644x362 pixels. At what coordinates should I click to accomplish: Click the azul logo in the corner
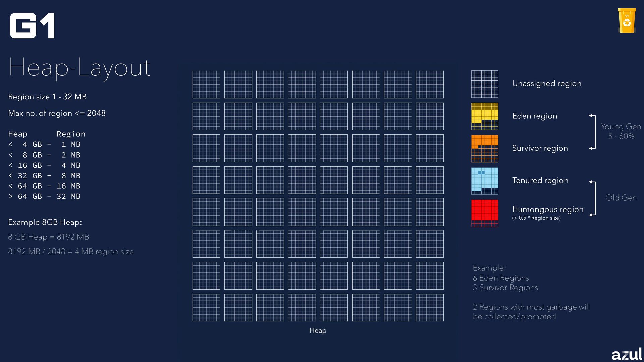tap(626, 354)
